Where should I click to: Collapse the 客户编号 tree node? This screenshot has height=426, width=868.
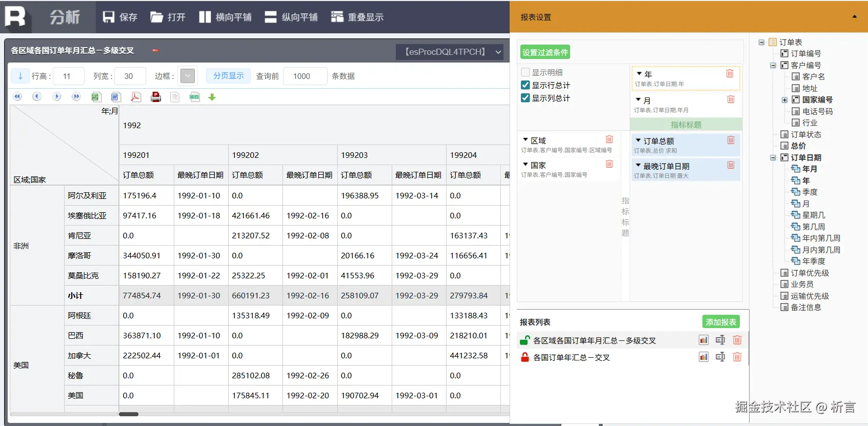[x=773, y=65]
